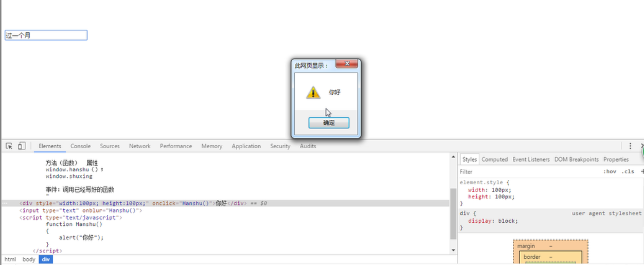Screen dimensions: 644x265
Task: Switch to the Console tab
Action: 81,146
